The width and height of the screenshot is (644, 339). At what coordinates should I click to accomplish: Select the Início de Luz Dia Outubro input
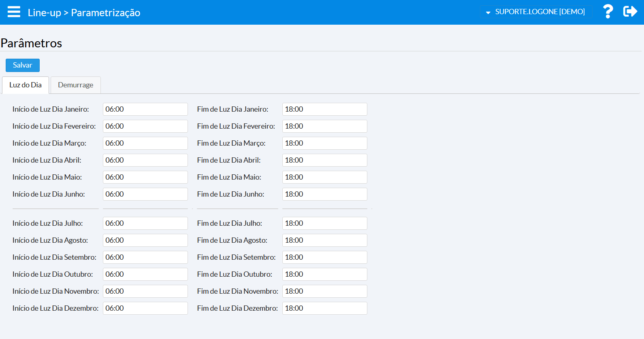[145, 274]
